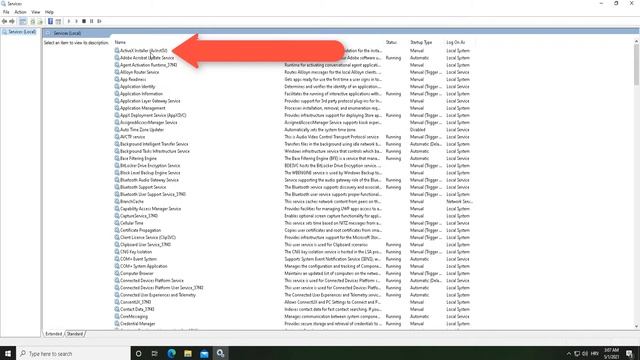Launch Microsoft Edge from the taskbar
This screenshot has width=640, height=360.
[171, 353]
